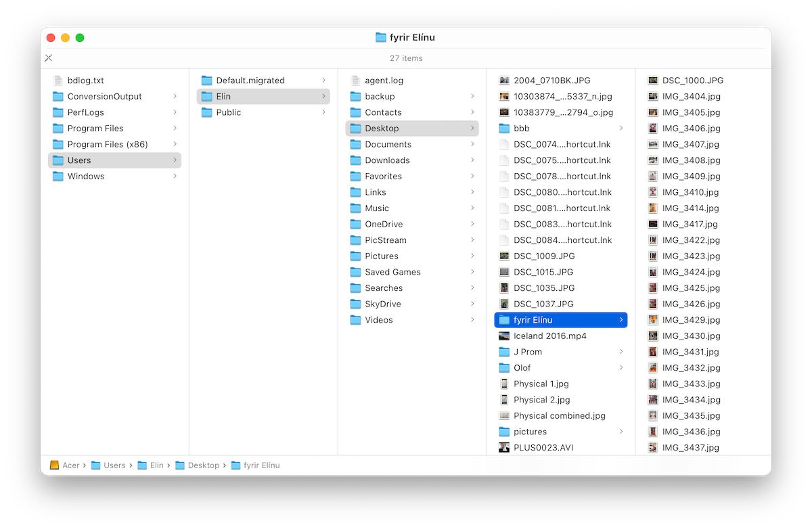
Task: Go to Acer in the path bar
Action: pyautogui.click(x=65, y=465)
